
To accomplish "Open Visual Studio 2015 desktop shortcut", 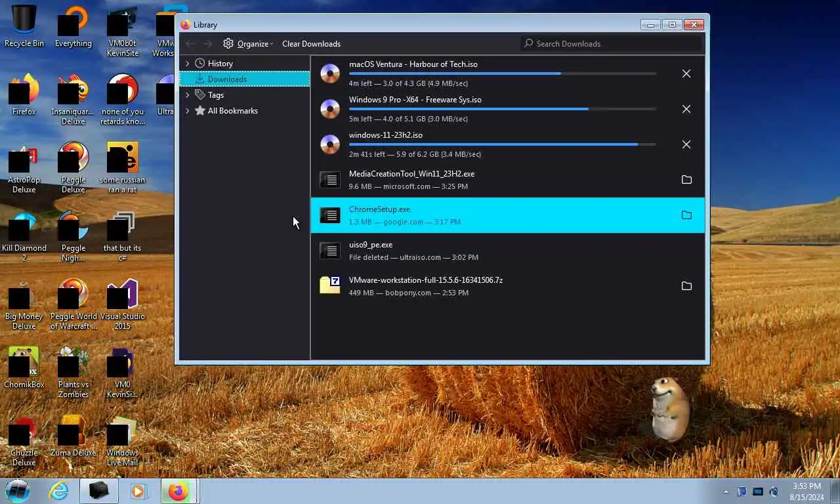I will (x=122, y=304).
